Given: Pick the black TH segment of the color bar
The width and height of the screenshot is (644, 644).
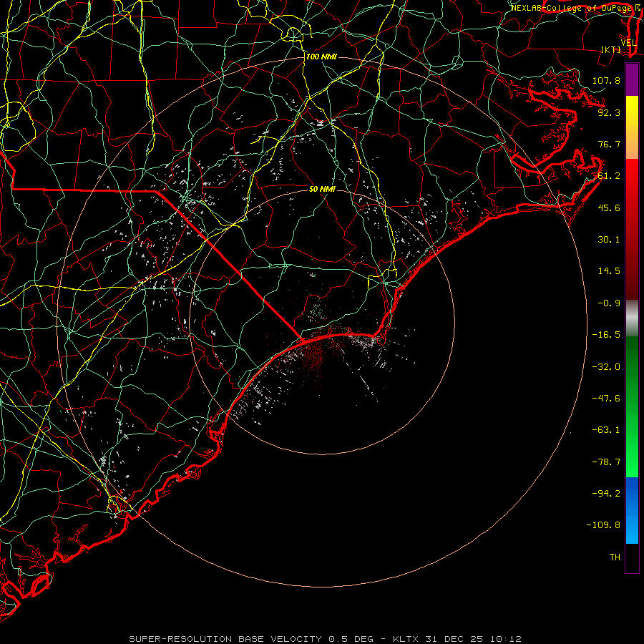Looking at the screenshot, I should point(632,557).
